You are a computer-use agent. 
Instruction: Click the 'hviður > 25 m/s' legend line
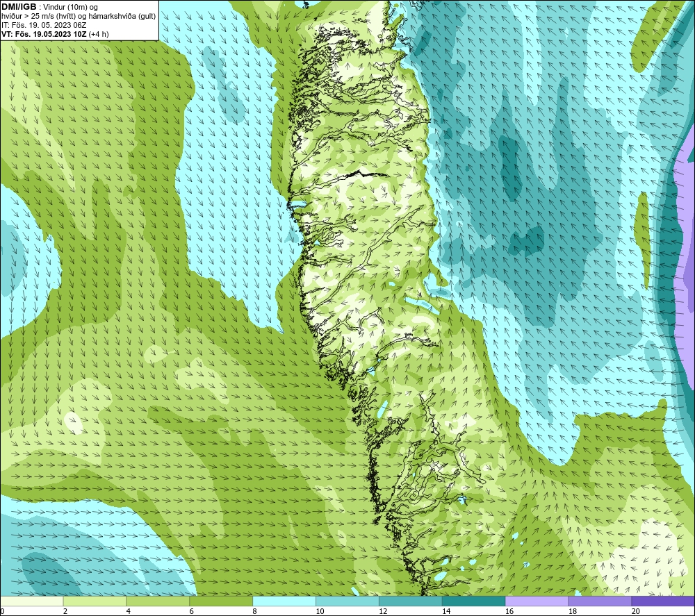tap(79, 17)
